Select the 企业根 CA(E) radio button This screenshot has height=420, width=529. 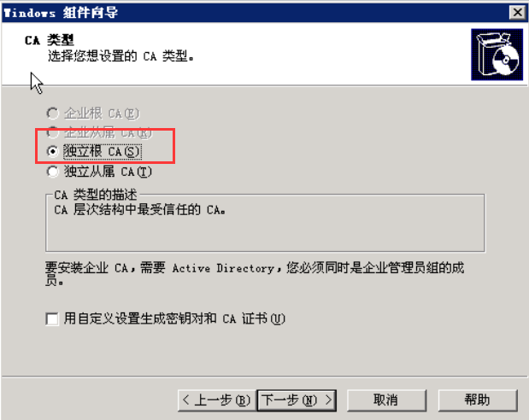click(52, 114)
